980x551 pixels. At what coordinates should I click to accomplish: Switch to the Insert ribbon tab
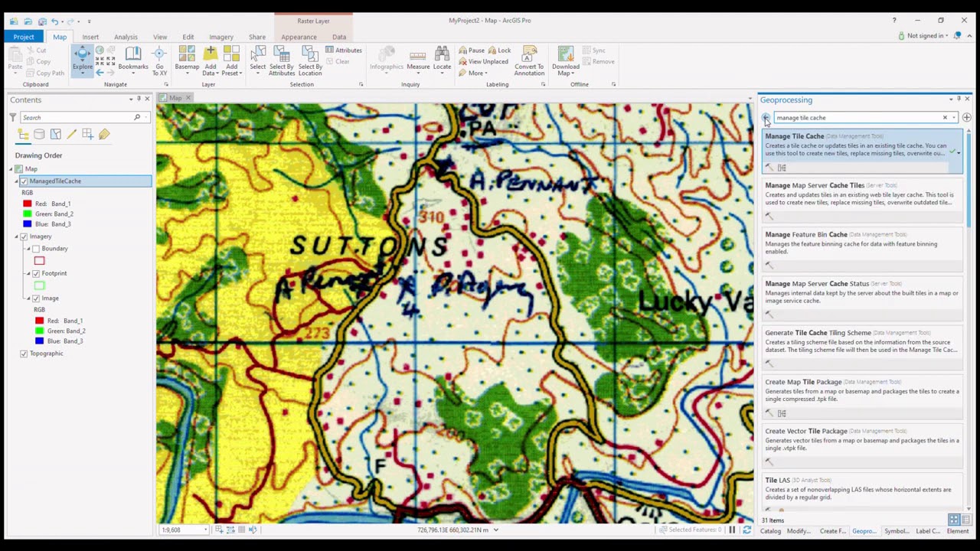pos(90,37)
